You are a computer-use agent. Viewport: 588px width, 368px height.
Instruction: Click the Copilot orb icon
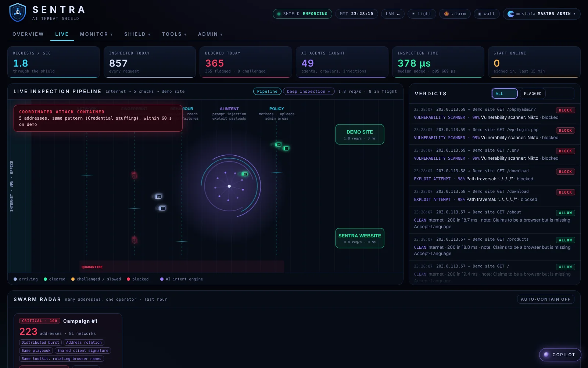coord(546,355)
